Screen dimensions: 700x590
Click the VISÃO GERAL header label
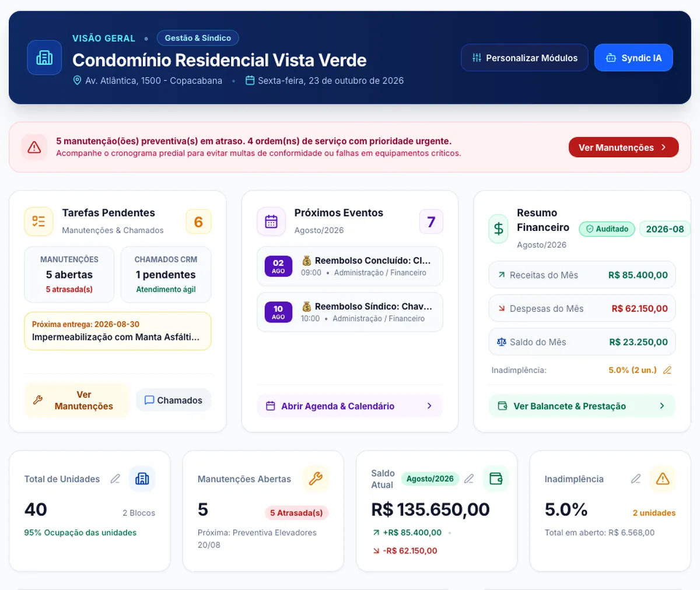[x=104, y=38]
